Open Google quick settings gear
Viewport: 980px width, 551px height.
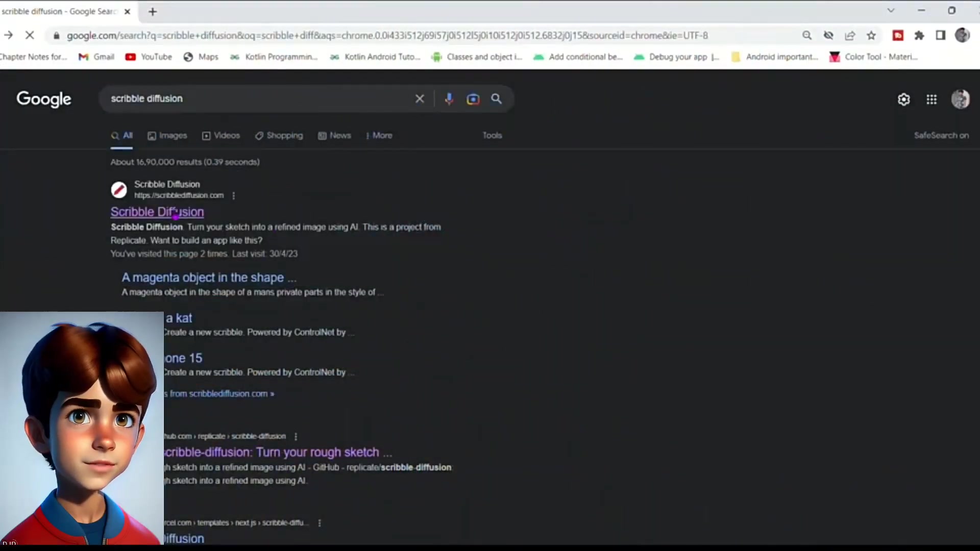tap(904, 99)
